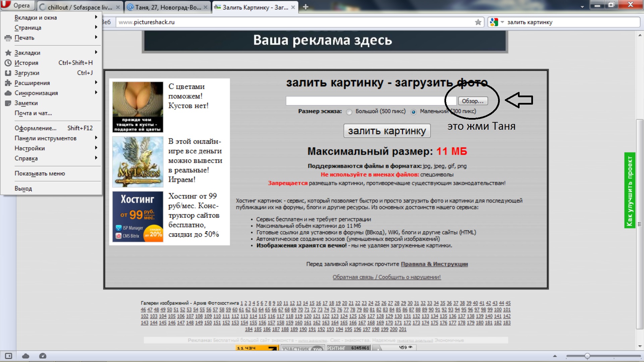Open Обратная связь / Сообщить о нарушении link
This screenshot has width=644, height=362.
click(386, 277)
